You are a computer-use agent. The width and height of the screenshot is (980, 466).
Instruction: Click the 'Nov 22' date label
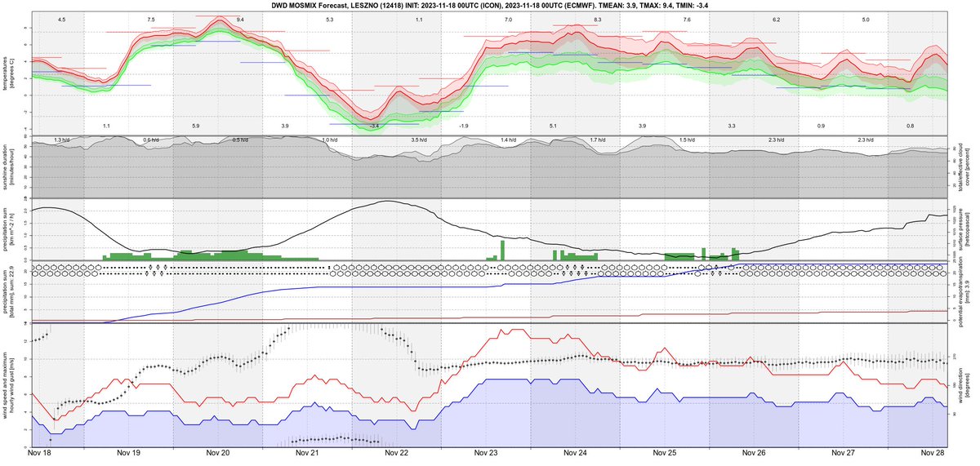(x=396, y=452)
